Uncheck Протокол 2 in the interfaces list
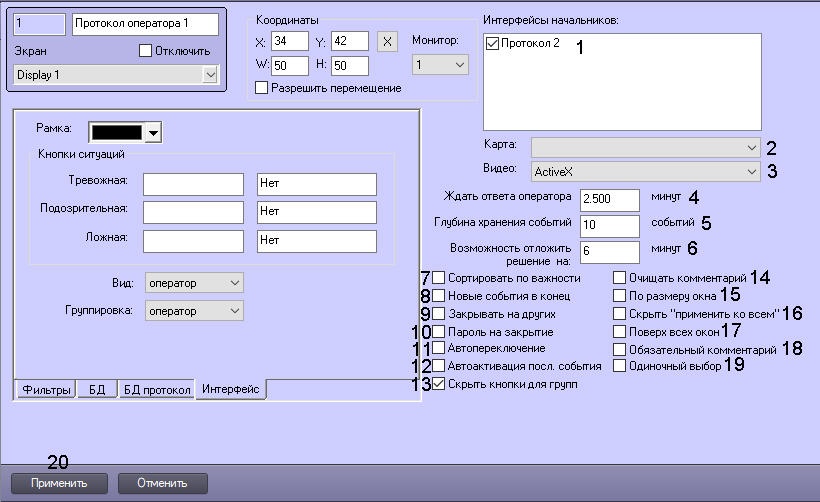This screenshot has width=820, height=502. pos(491,44)
